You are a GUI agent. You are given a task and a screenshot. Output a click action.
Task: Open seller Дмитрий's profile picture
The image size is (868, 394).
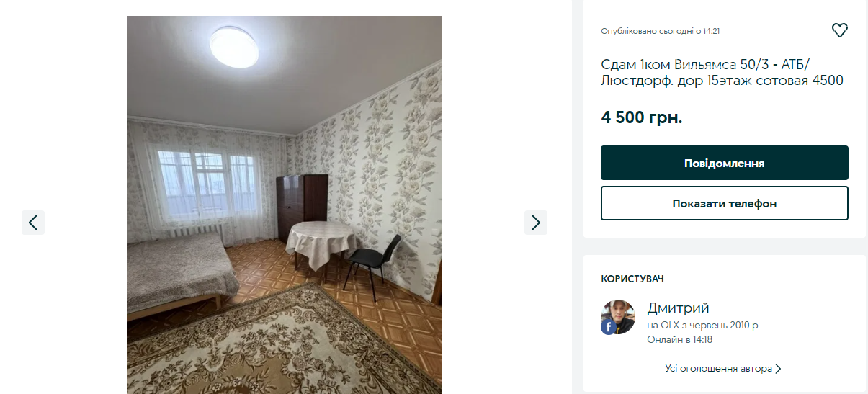coord(618,317)
